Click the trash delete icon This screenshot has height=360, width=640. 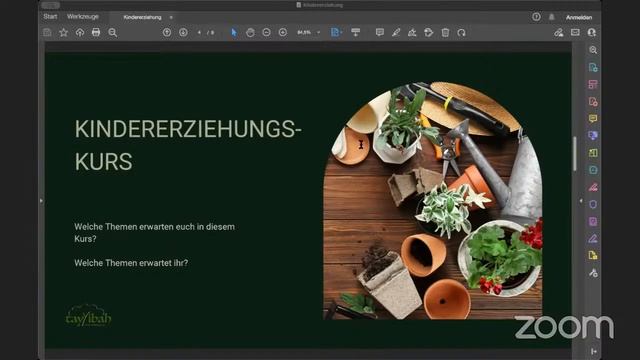[x=445, y=32]
